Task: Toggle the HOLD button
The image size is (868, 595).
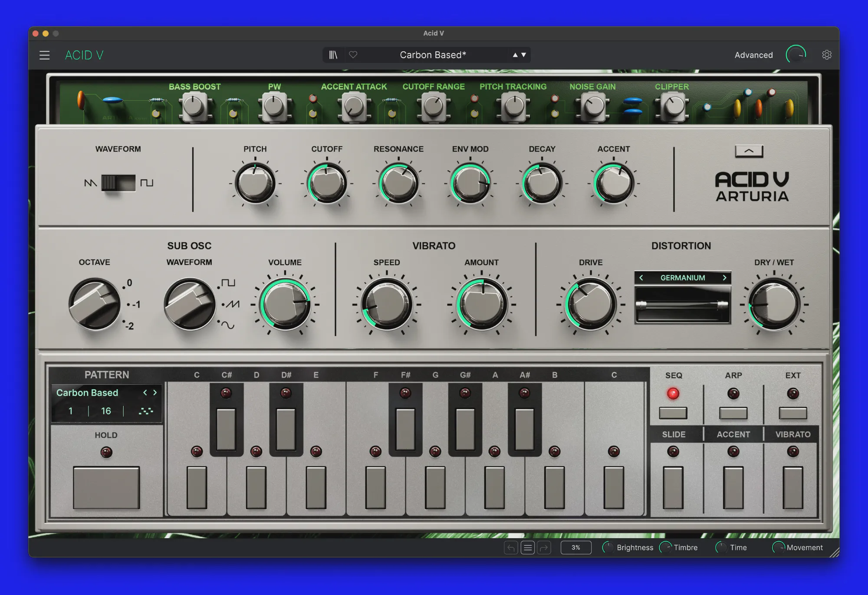Action: coord(106,487)
